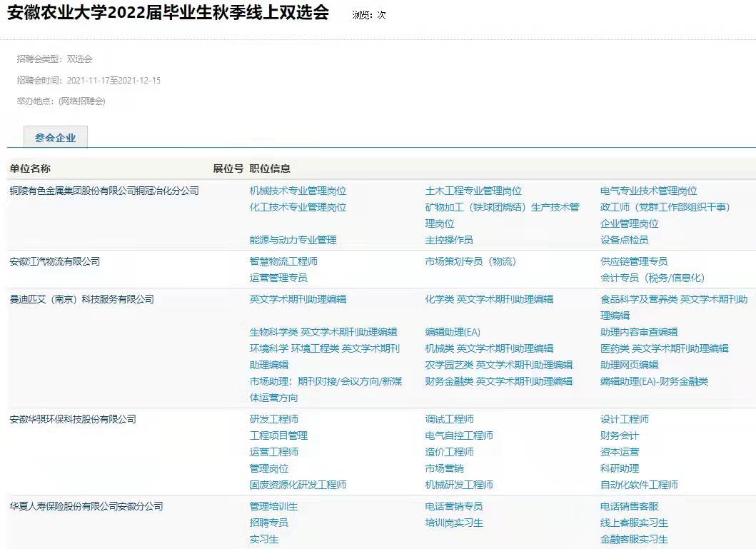Click company name 安徽江汽物流有限公司

pyautogui.click(x=55, y=261)
